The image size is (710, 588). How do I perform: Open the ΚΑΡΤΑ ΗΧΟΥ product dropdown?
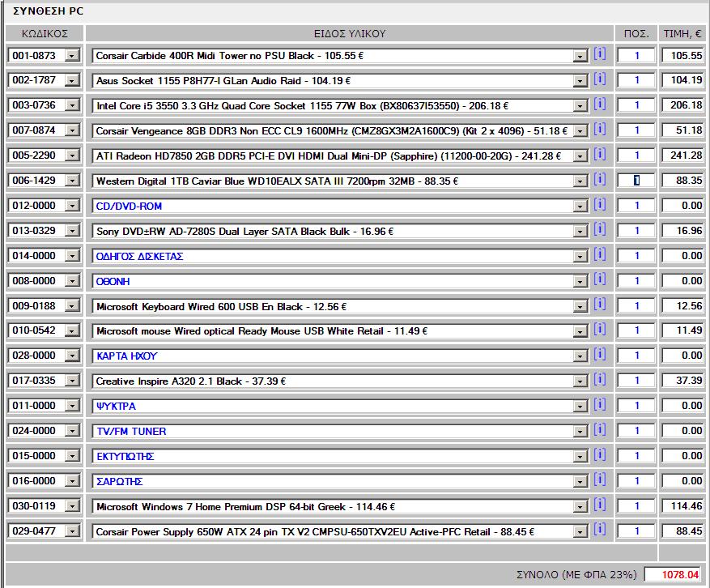pyautogui.click(x=580, y=356)
